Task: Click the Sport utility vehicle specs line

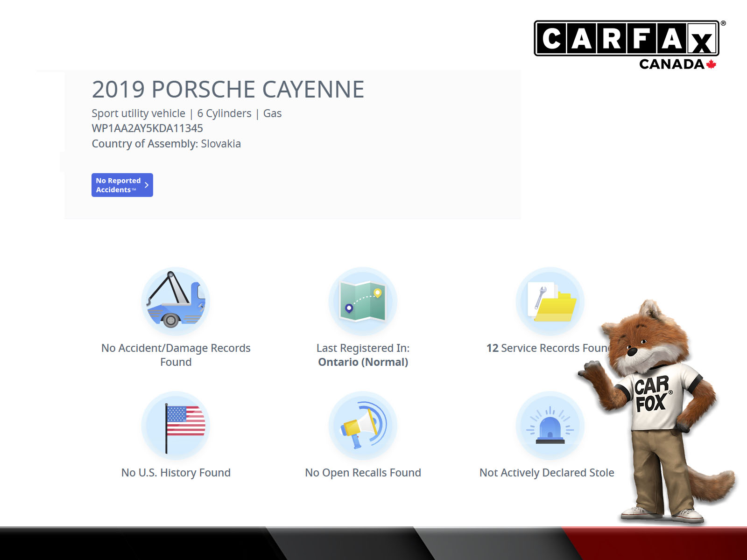Action: pyautogui.click(x=186, y=113)
